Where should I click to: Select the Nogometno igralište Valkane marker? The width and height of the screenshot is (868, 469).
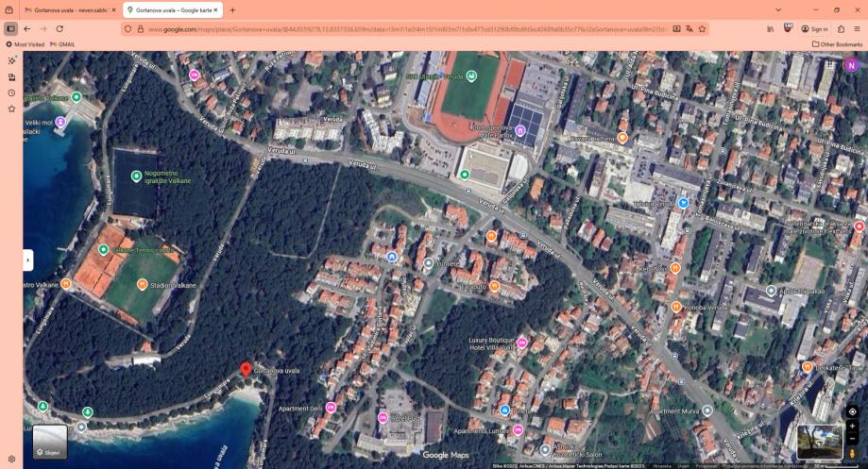tap(136, 176)
